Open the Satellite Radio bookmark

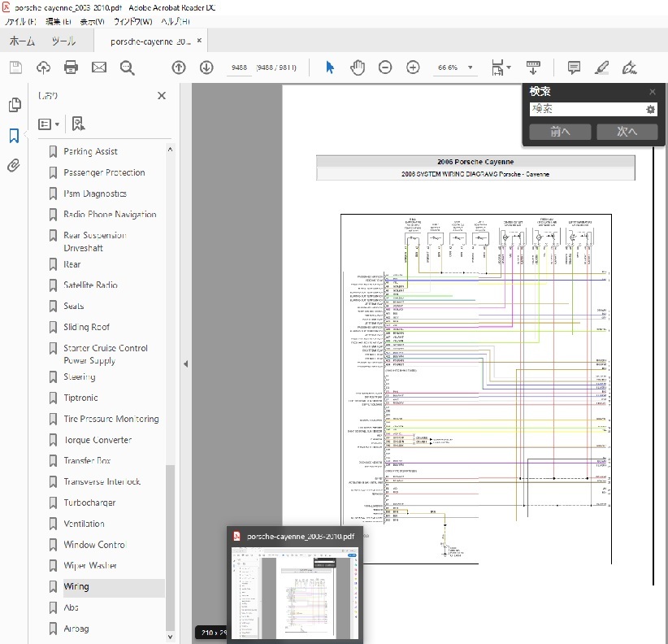[90, 285]
